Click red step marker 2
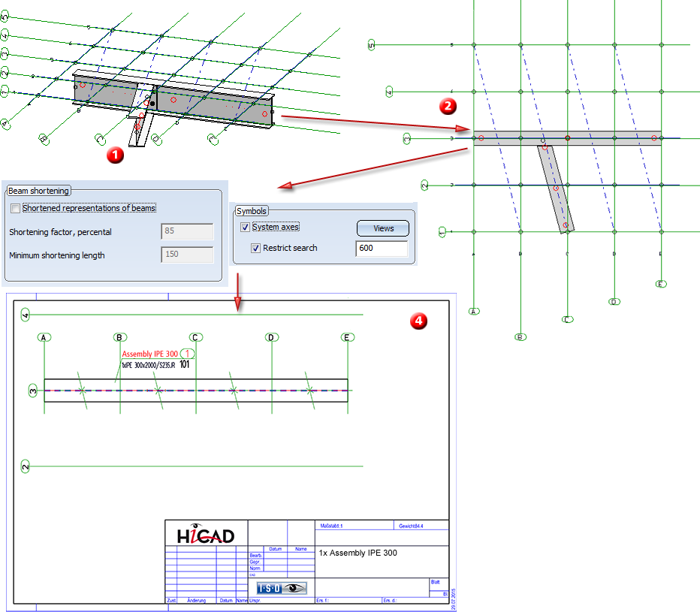The width and height of the screenshot is (700, 612). [448, 106]
